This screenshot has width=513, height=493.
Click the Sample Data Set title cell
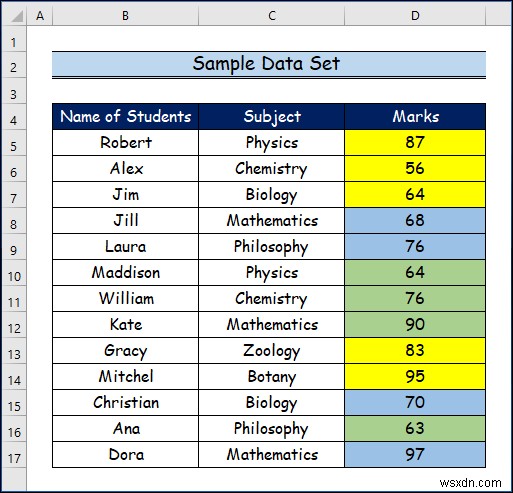coord(269,64)
